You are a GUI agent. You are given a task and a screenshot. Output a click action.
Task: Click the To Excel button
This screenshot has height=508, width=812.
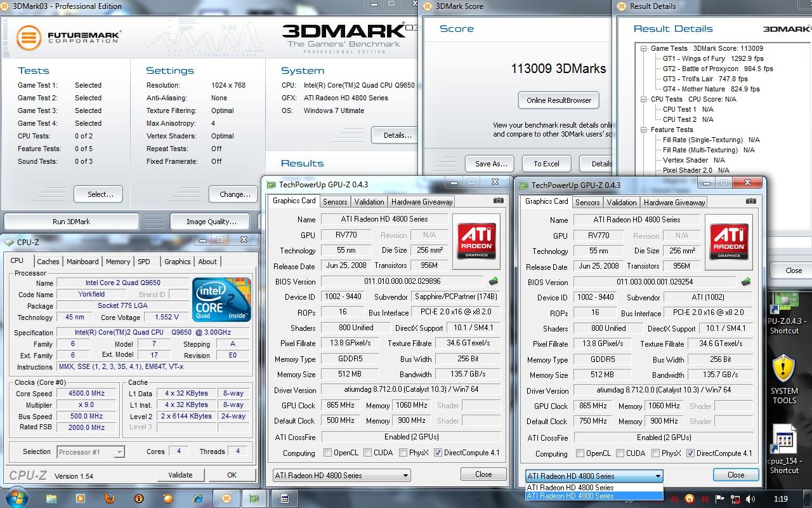[546, 163]
